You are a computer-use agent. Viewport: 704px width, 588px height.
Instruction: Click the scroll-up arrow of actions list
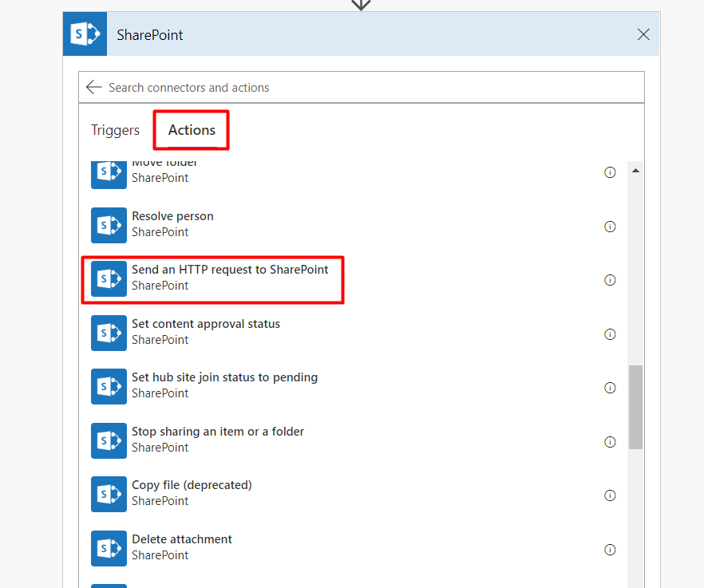tap(635, 171)
